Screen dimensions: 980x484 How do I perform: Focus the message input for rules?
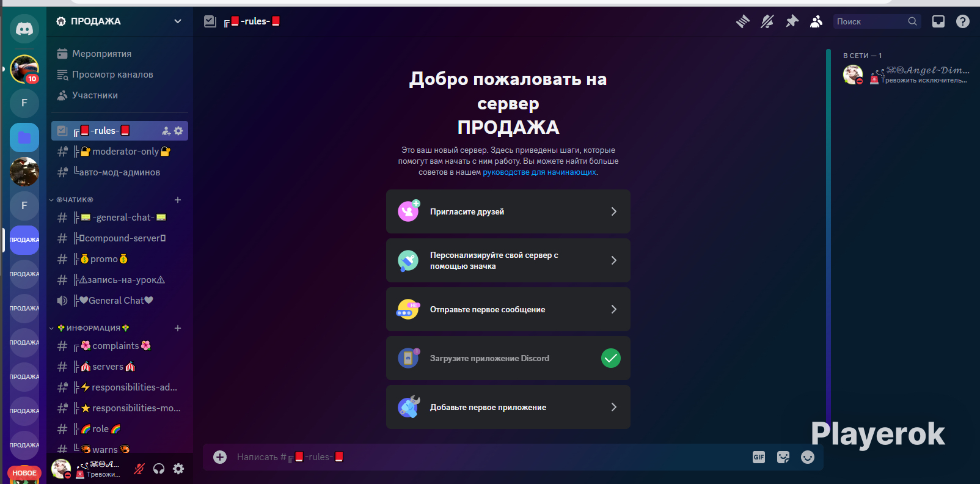tap(489, 457)
